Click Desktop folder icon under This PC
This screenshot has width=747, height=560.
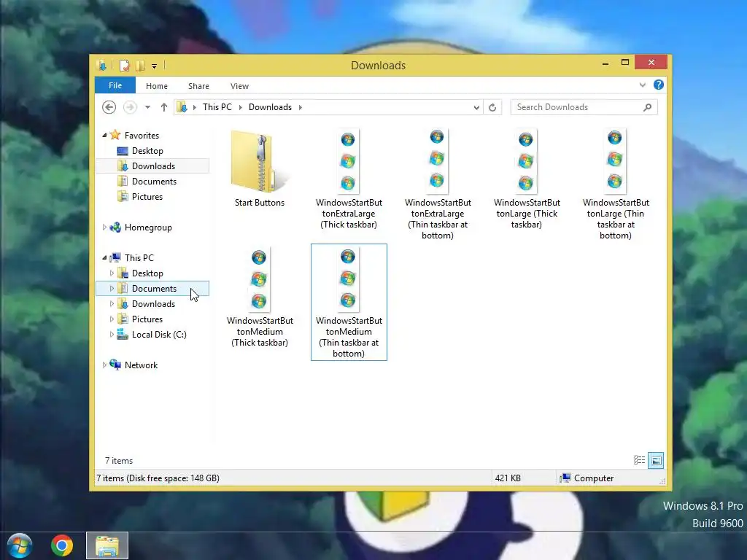coord(123,273)
